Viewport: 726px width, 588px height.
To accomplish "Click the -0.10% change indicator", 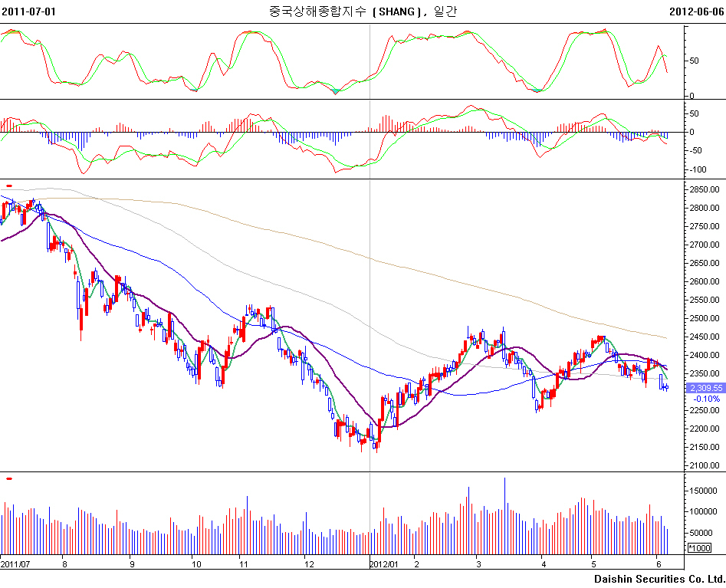I will pyautogui.click(x=706, y=399).
